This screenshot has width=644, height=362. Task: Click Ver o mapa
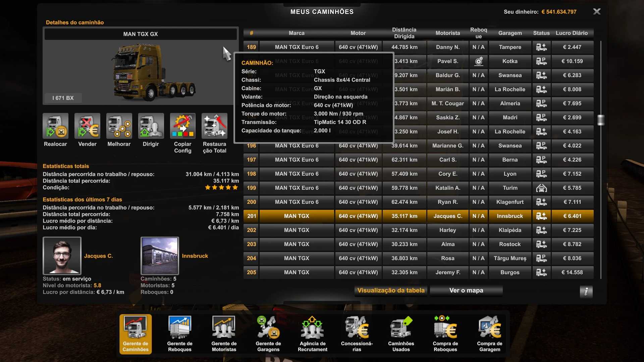click(466, 290)
